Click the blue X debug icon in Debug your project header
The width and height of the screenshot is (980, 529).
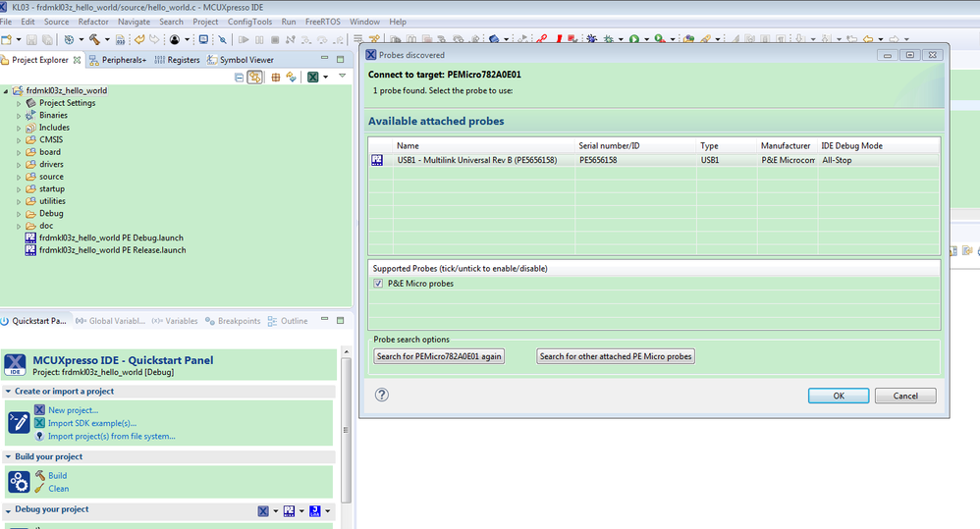[x=264, y=511]
